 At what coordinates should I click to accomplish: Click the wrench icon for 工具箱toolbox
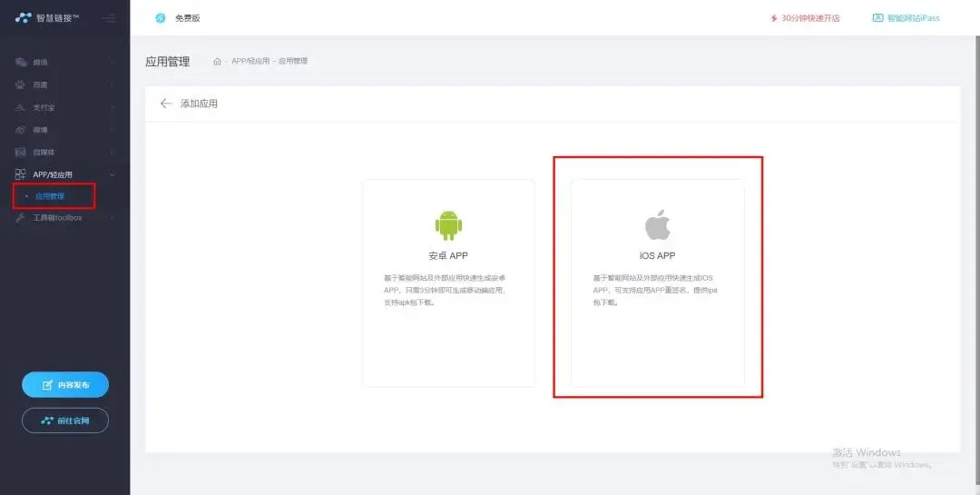point(21,218)
